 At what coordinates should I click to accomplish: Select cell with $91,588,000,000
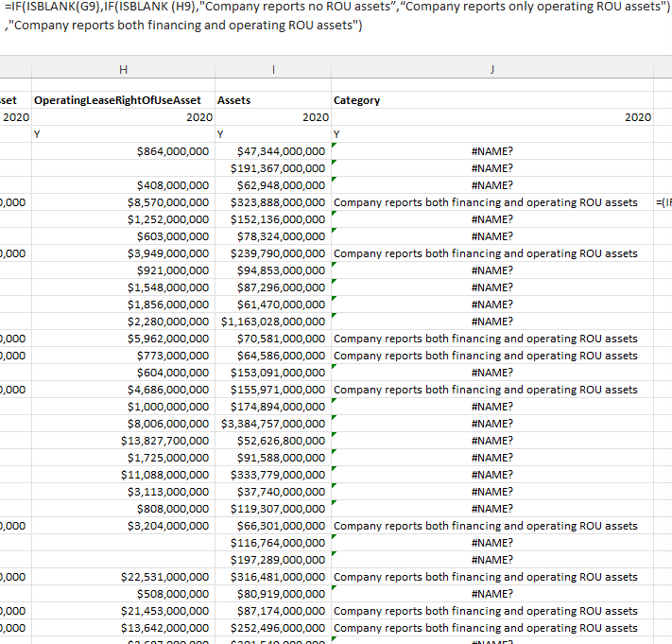[273, 458]
